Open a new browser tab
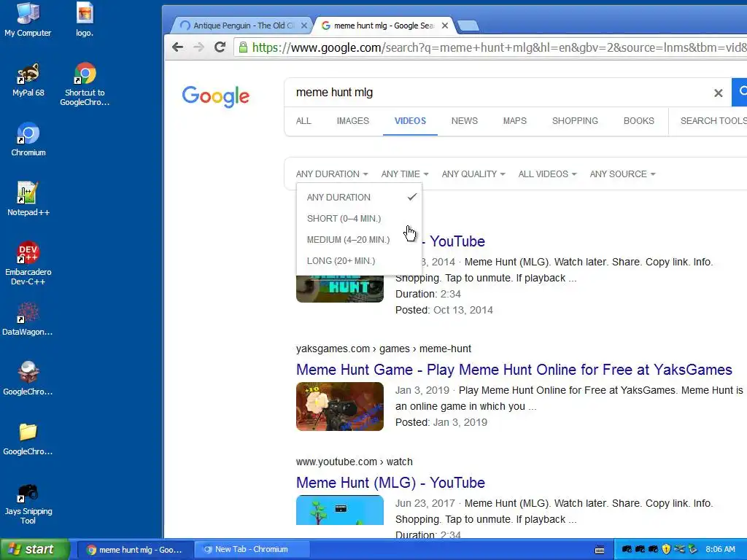 coord(468,26)
